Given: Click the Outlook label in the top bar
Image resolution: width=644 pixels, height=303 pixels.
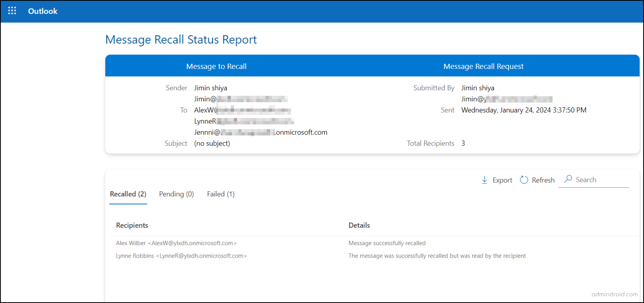Looking at the screenshot, I should pos(42,11).
